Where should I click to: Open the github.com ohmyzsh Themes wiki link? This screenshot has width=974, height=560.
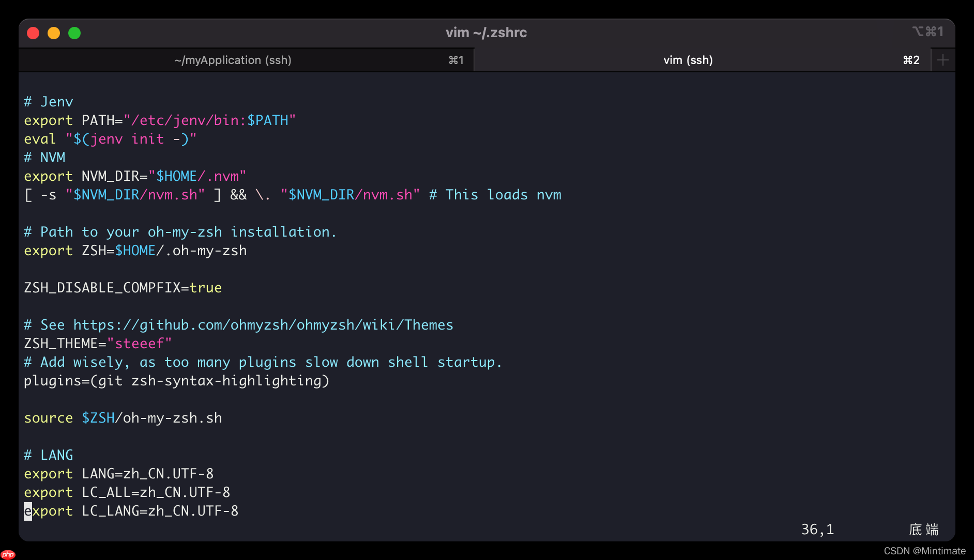point(263,325)
